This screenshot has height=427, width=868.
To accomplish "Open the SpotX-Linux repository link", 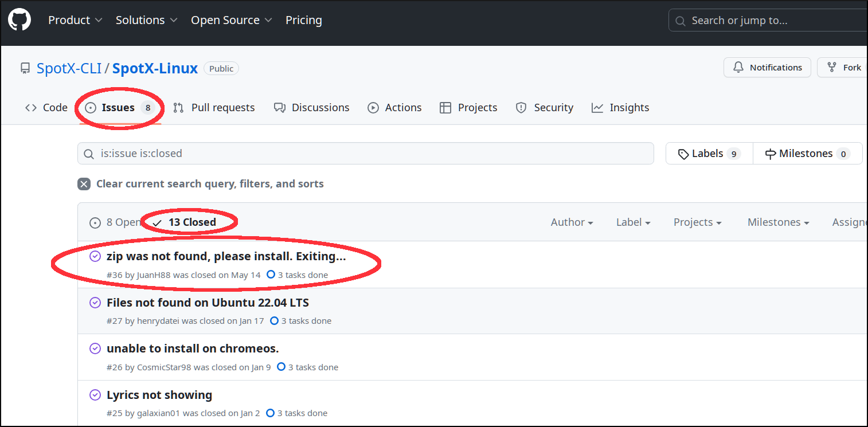I will [155, 69].
